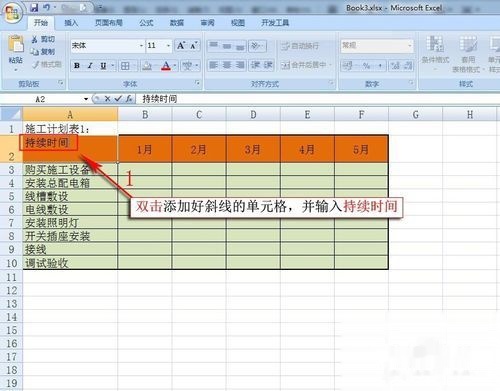The width and height of the screenshot is (500, 391).
Task: Switch to the 插入 ribbon tab
Action: 71,23
